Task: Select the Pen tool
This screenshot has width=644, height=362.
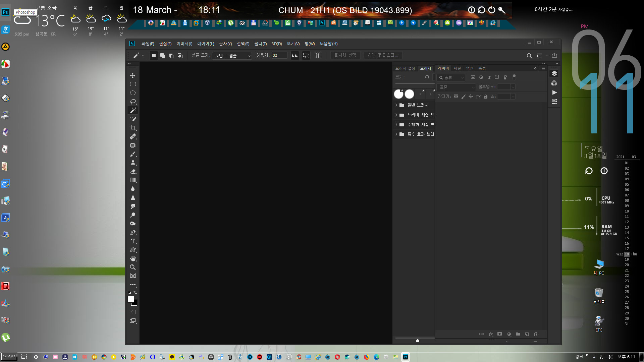Action: (x=133, y=232)
